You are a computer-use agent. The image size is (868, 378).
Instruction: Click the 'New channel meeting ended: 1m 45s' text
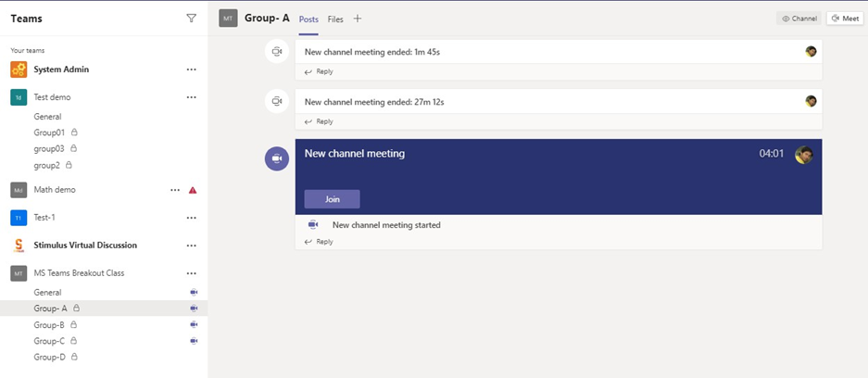(x=372, y=52)
